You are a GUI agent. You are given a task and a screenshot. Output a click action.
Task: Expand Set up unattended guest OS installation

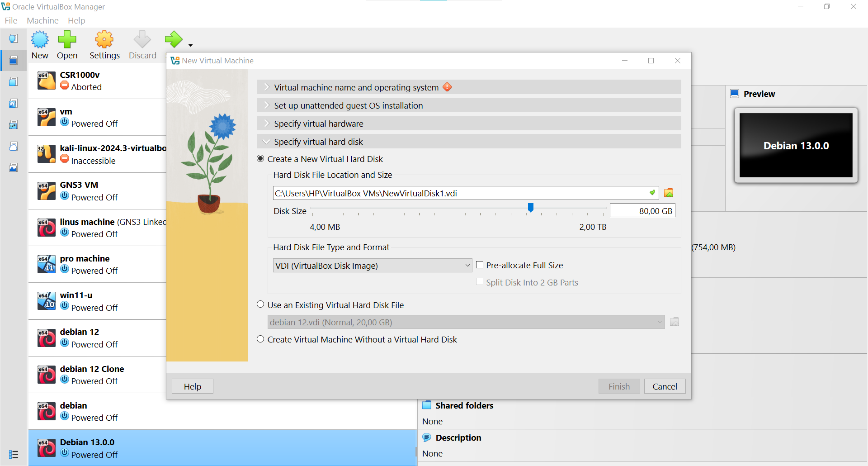[469, 105]
